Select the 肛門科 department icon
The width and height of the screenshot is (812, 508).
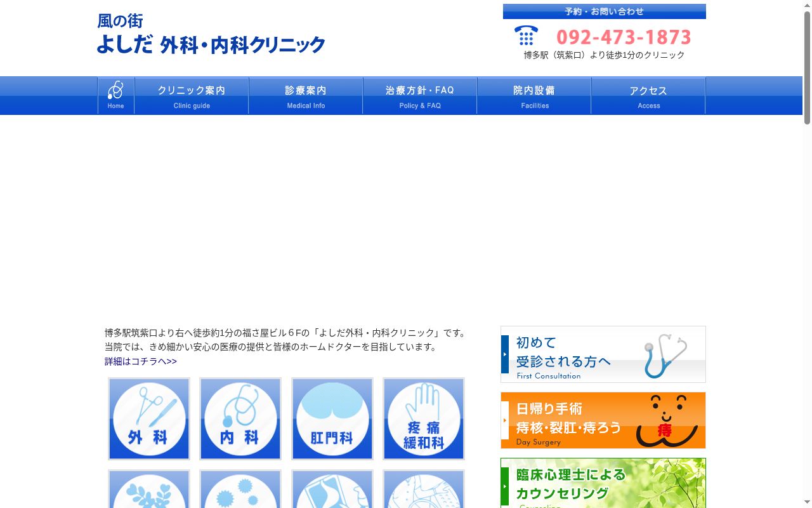pyautogui.click(x=332, y=418)
